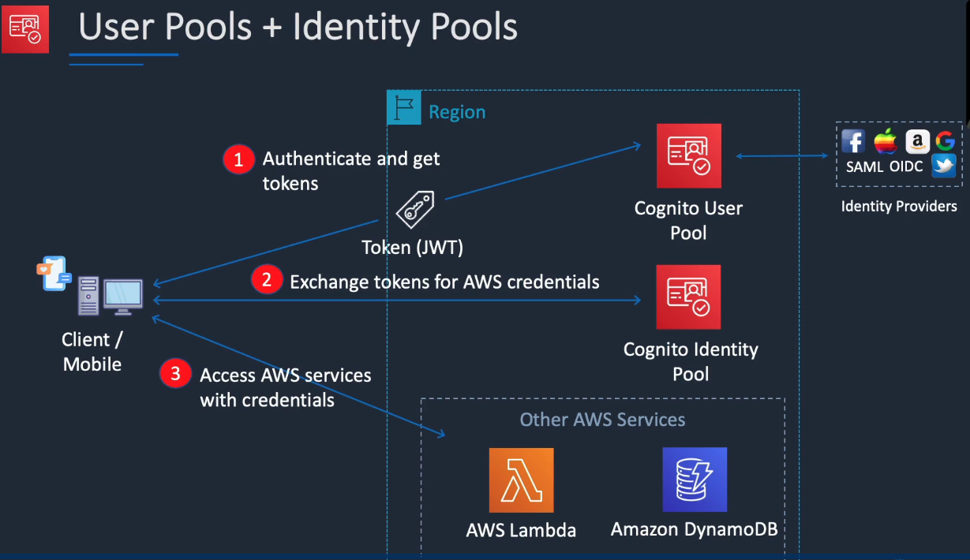Click the 'Identity Providers' caption

point(899,207)
